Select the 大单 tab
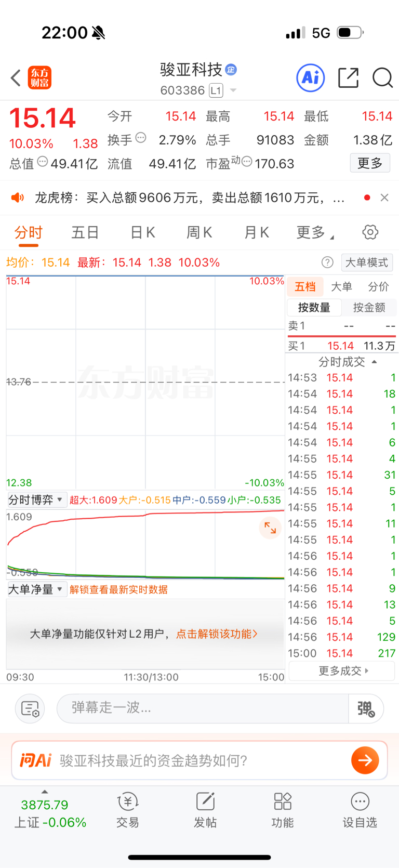Viewport: 399px width, 868px height. click(x=341, y=286)
